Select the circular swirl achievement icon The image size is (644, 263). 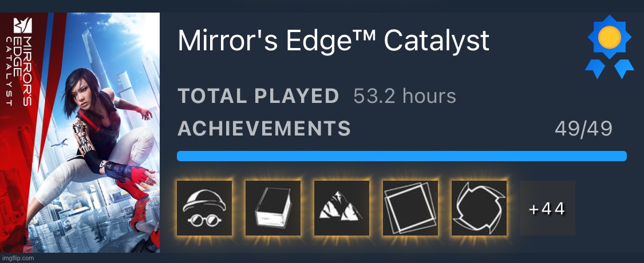pos(479,208)
